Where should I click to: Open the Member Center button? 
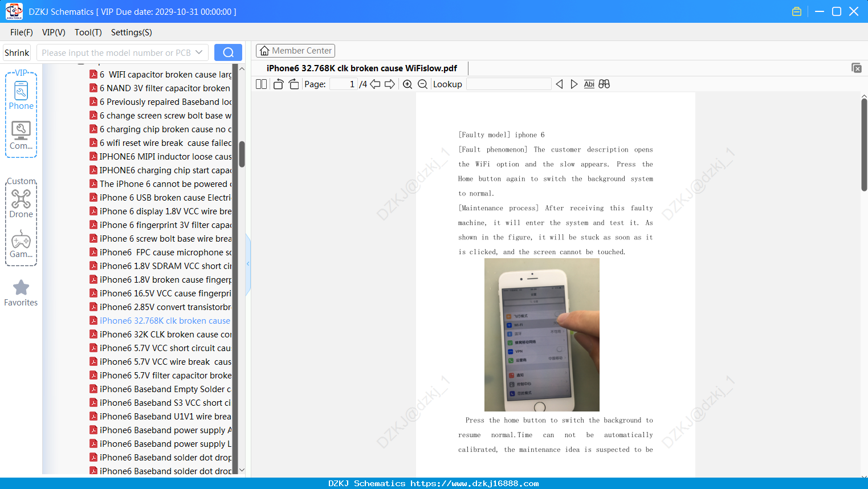tap(295, 51)
